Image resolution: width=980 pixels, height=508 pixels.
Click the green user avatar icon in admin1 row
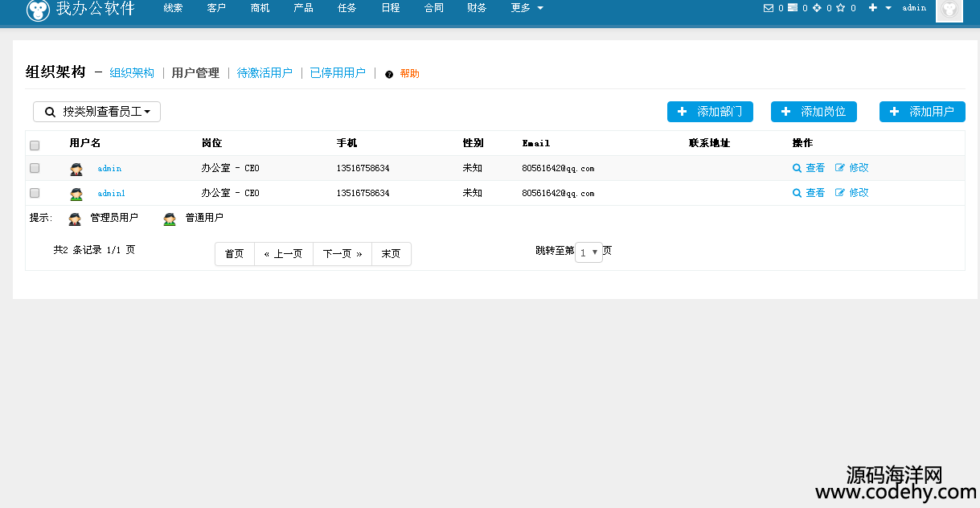click(x=76, y=194)
